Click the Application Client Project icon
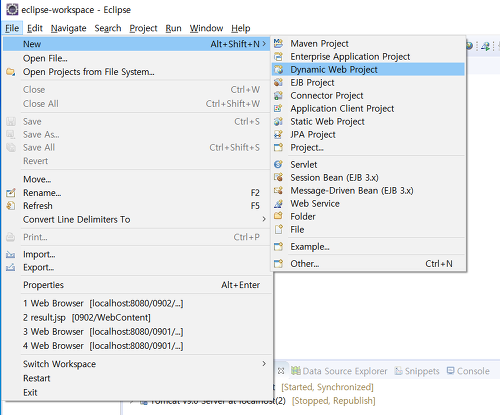This screenshot has width=500, height=415. pyautogui.click(x=278, y=108)
